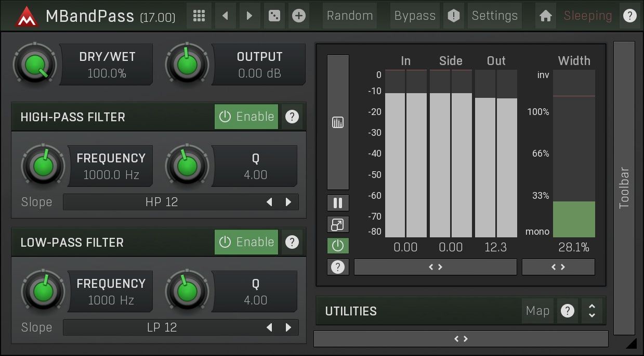Open the Settings menu
Screen dimensions: 644x356
click(x=494, y=16)
